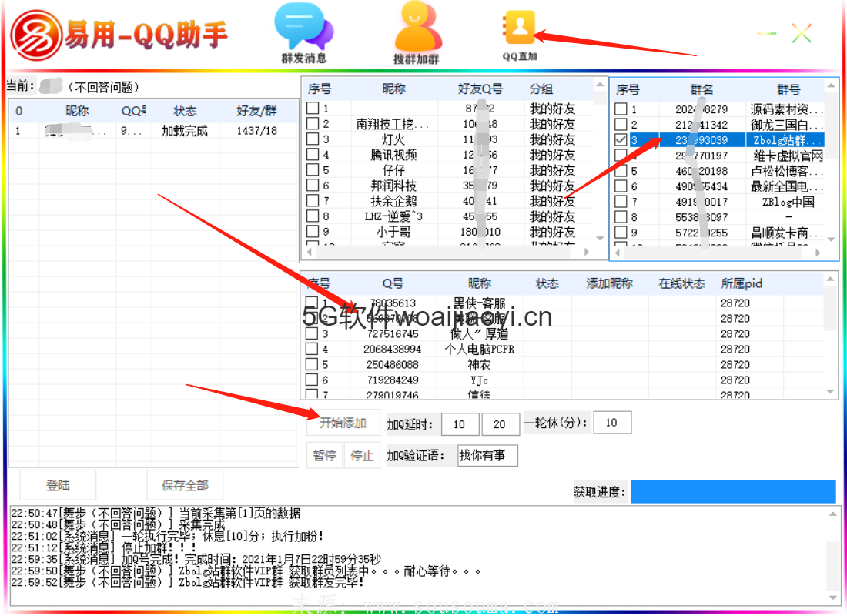Sort member list by Q号 header
The height and width of the screenshot is (616, 847).
393,283
